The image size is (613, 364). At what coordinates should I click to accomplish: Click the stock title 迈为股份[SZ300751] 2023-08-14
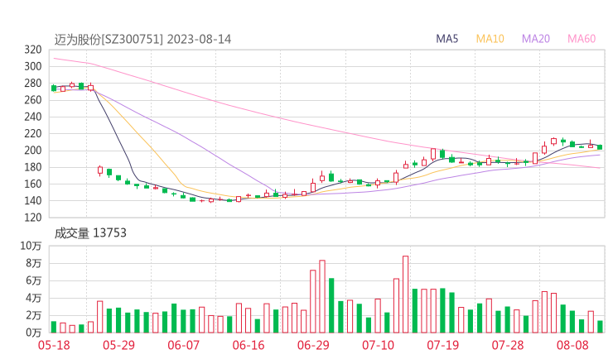point(142,40)
